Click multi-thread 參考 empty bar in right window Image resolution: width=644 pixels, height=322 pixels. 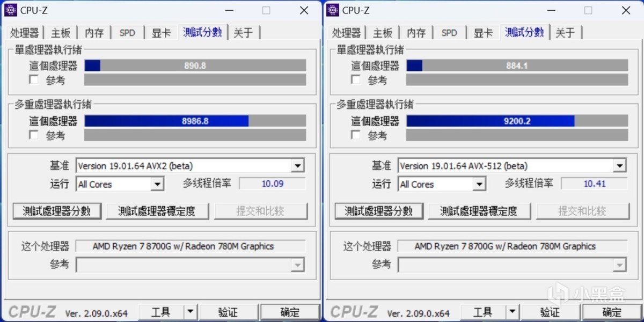pos(517,135)
